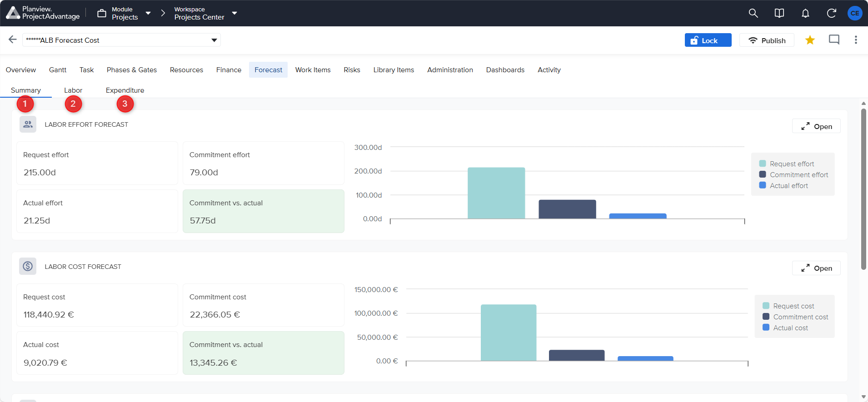Open the comments speech bubble icon
Image resolution: width=868 pixels, height=402 pixels.
click(x=834, y=40)
